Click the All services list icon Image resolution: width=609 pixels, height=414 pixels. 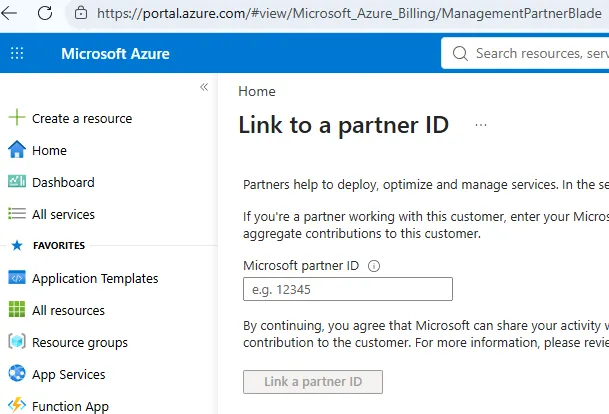(x=17, y=214)
